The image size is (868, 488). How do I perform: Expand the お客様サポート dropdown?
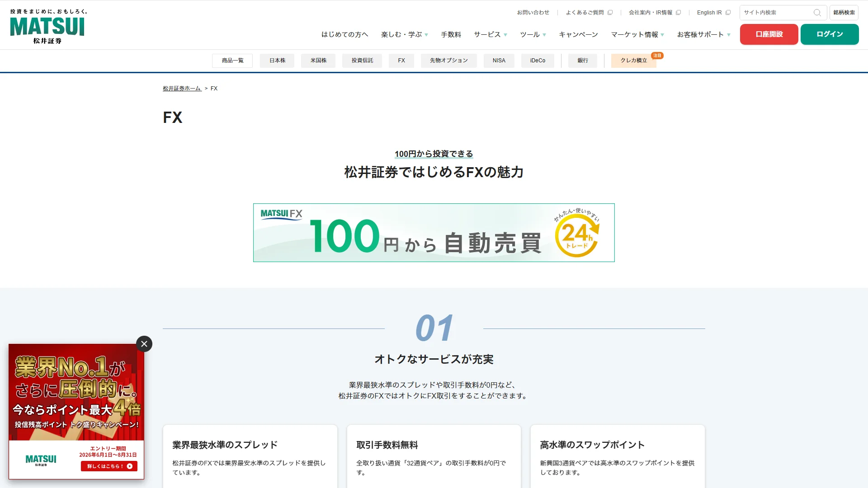click(x=703, y=34)
